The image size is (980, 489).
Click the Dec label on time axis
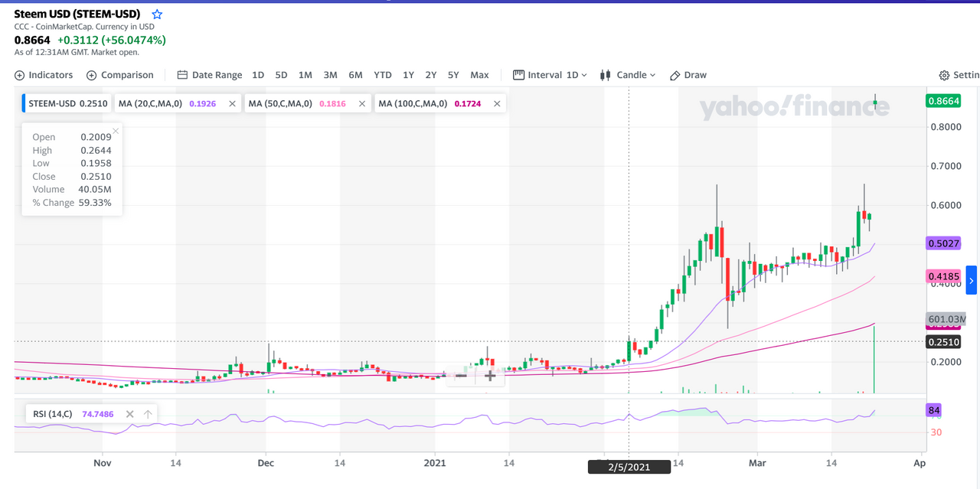point(266,463)
